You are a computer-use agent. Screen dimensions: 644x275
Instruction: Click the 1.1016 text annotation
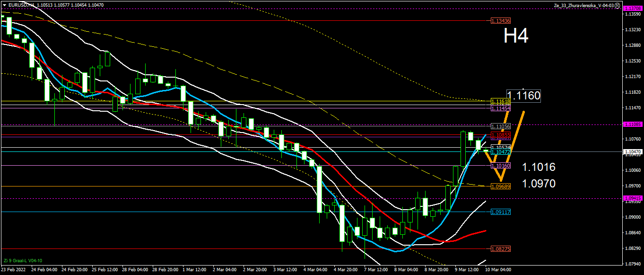pyautogui.click(x=539, y=167)
